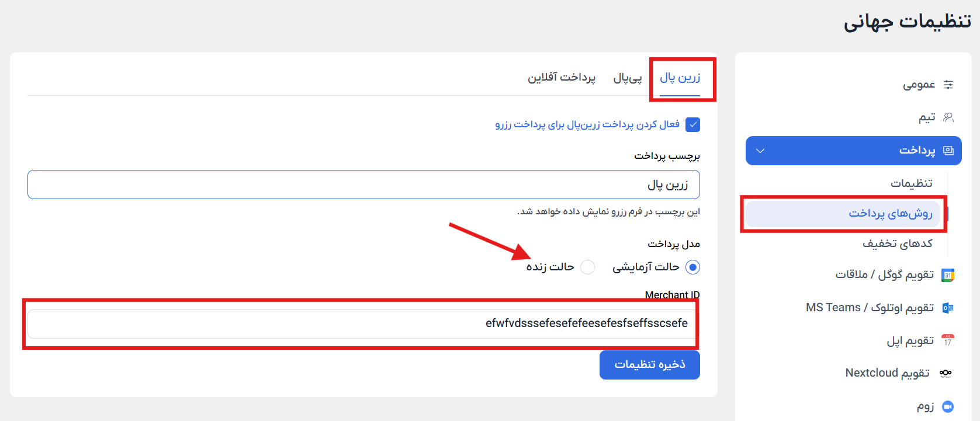Click the Outlook calendar icon

(x=948, y=308)
